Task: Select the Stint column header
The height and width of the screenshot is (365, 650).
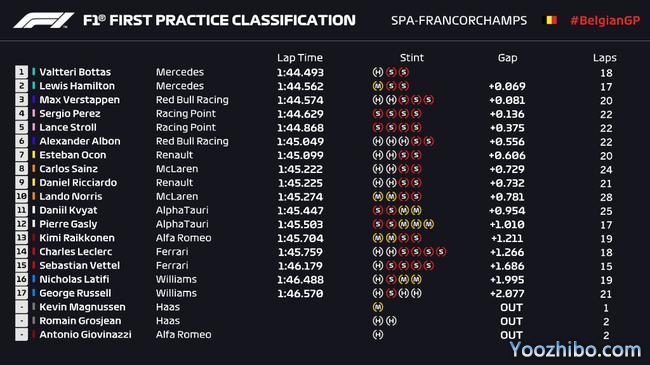Action: (412, 58)
